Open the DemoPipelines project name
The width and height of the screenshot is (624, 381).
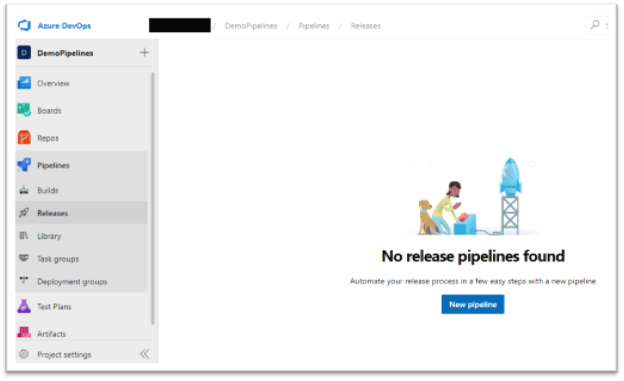(65, 53)
